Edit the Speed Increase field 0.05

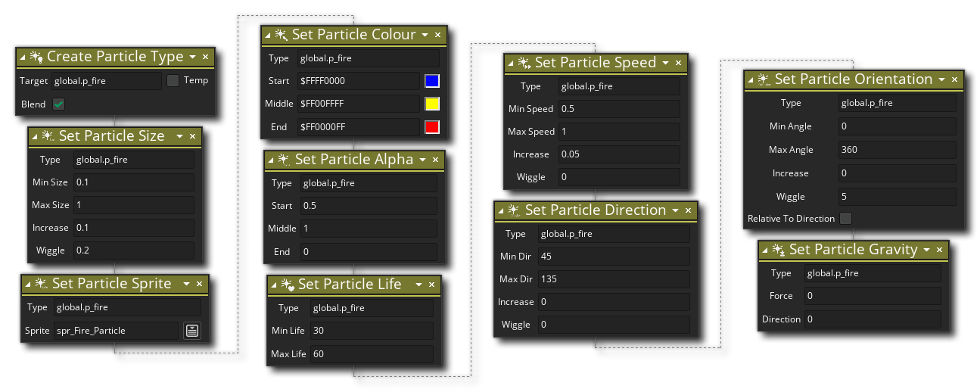(619, 154)
